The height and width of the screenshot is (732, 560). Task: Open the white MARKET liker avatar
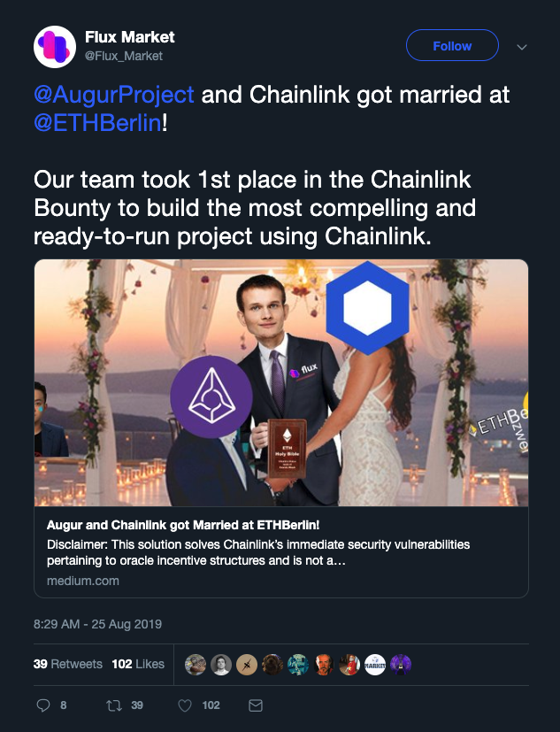(375, 665)
